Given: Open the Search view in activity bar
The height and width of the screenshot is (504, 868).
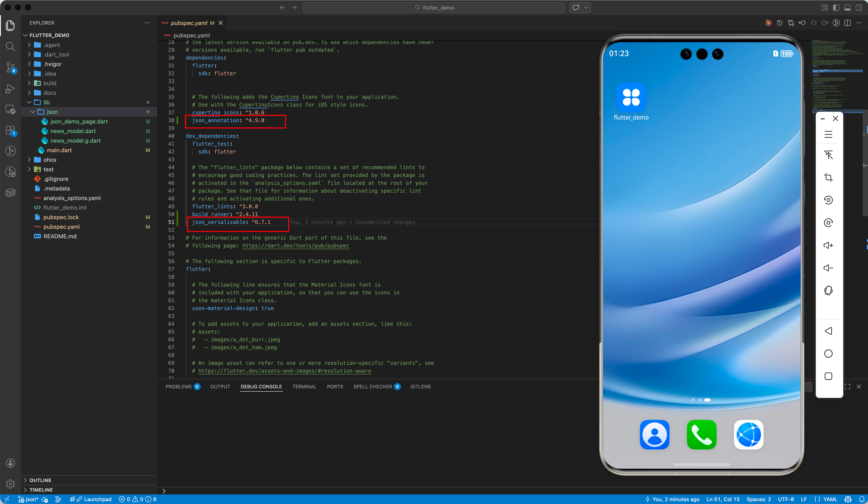Looking at the screenshot, I should click(10, 47).
